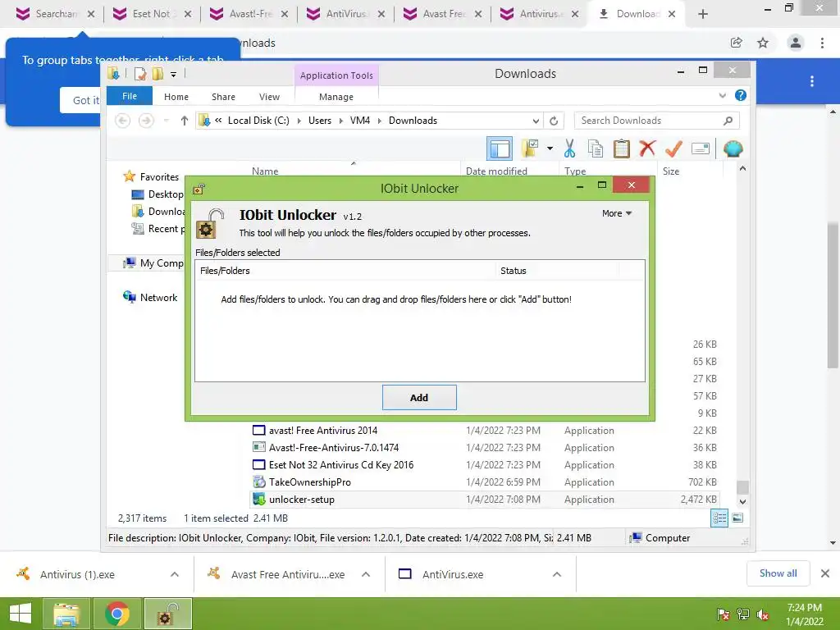The width and height of the screenshot is (840, 630).
Task: Go up one folder level arrow
Action: [x=185, y=121]
